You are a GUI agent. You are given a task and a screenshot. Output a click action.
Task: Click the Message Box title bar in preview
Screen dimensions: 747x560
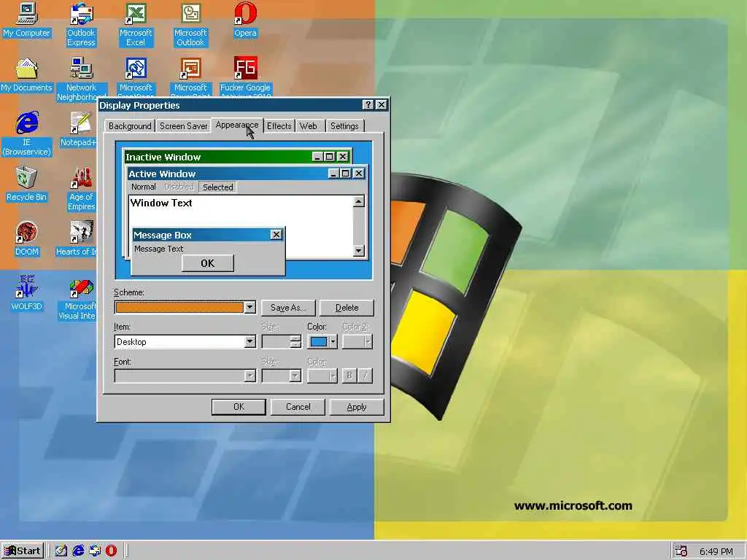coord(208,235)
